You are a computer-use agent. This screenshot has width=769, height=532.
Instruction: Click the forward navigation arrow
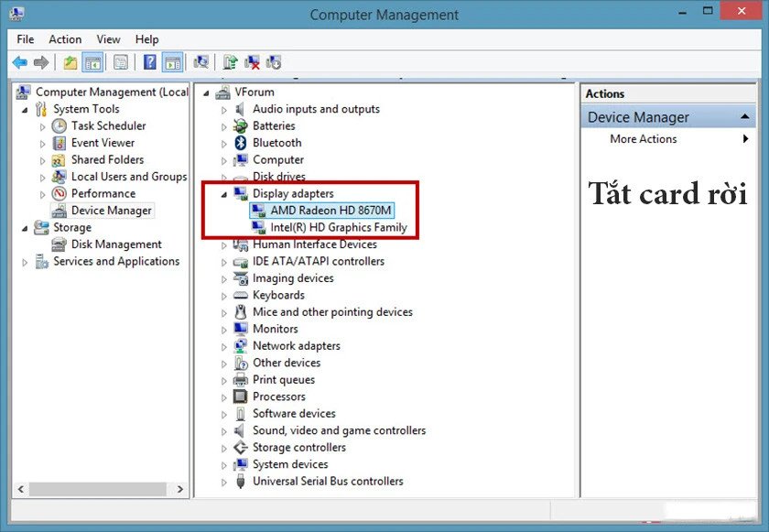(x=40, y=61)
